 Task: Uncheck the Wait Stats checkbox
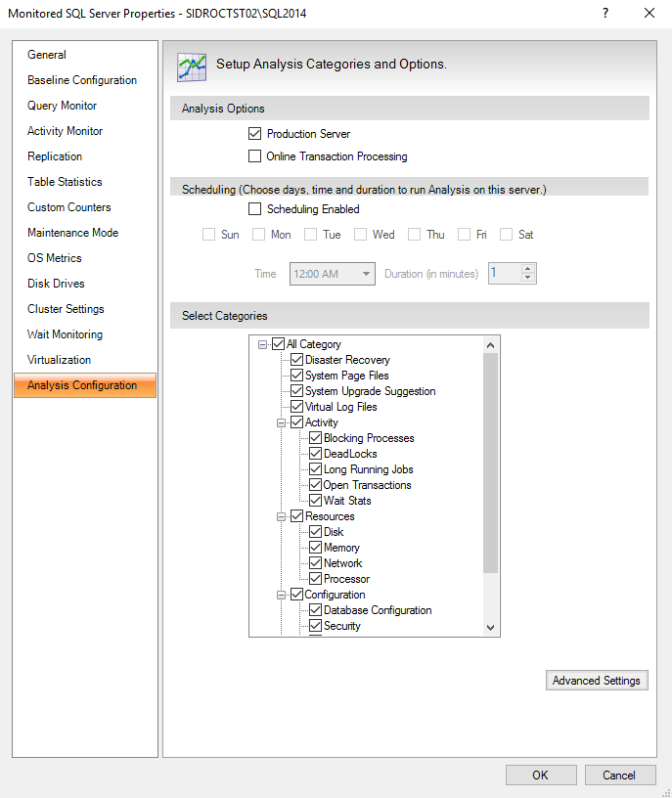(x=316, y=501)
